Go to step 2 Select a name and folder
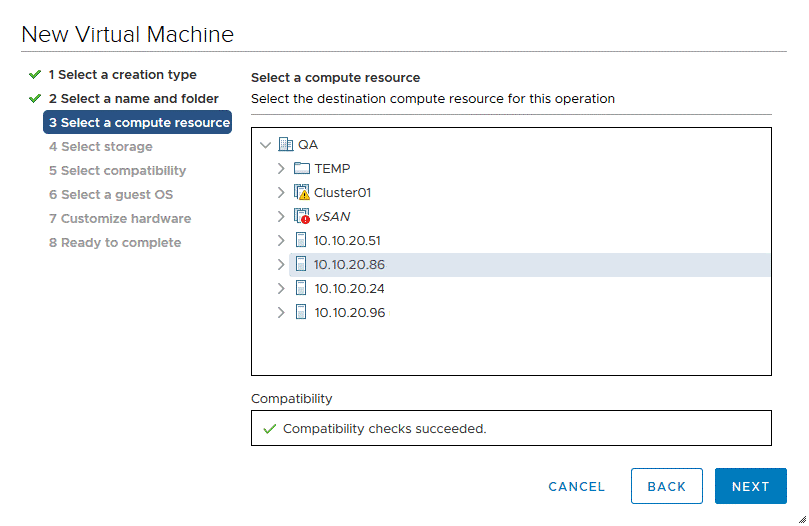 [133, 99]
